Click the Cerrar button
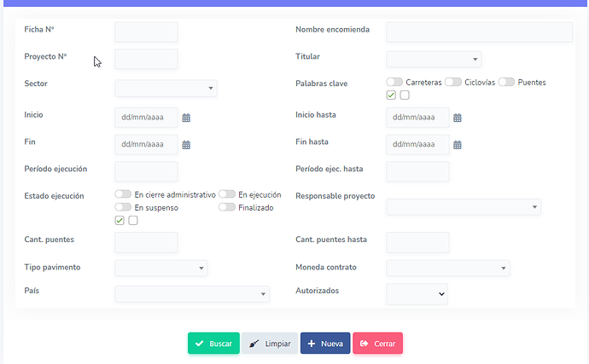Image resolution: width=589 pixels, height=364 pixels. (377, 344)
